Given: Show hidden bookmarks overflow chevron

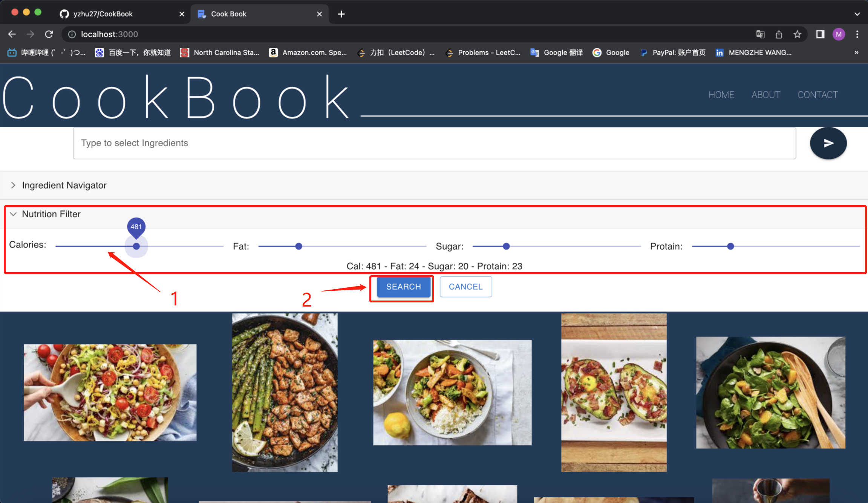Looking at the screenshot, I should [x=856, y=52].
